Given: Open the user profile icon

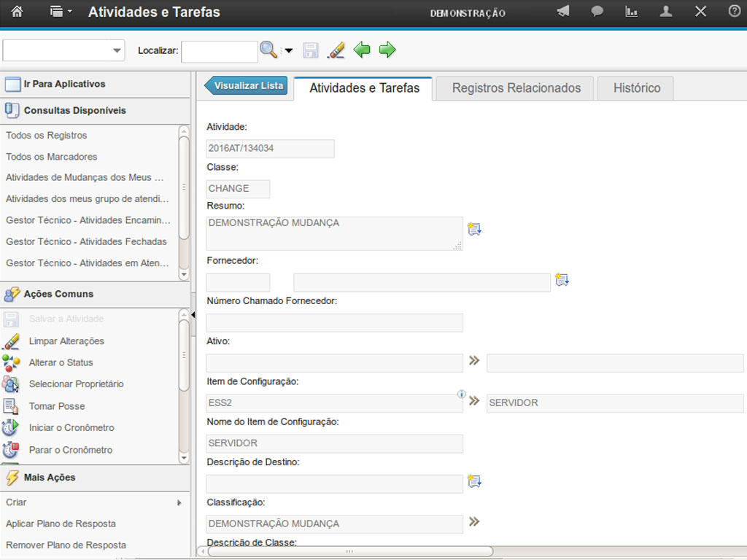Looking at the screenshot, I should (x=666, y=12).
